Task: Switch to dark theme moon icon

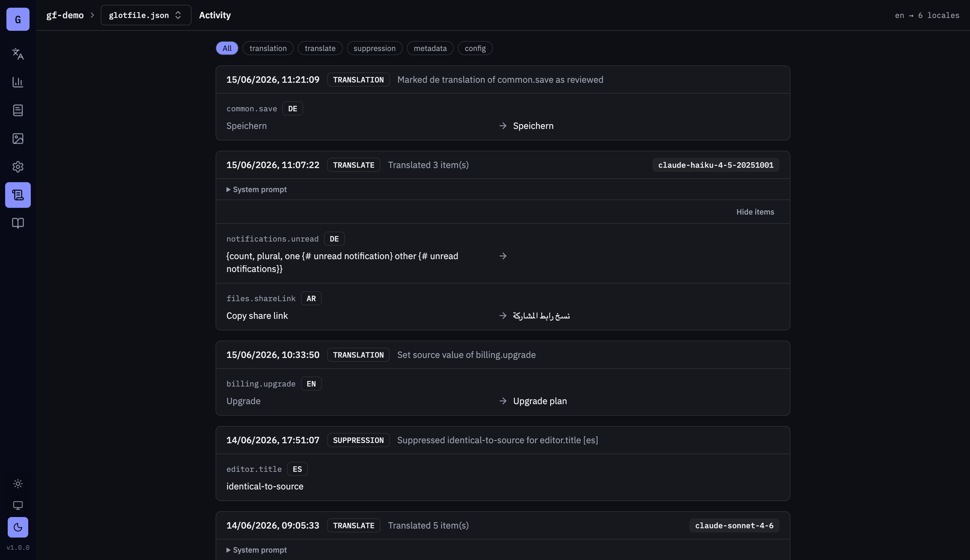Action: pos(18,527)
